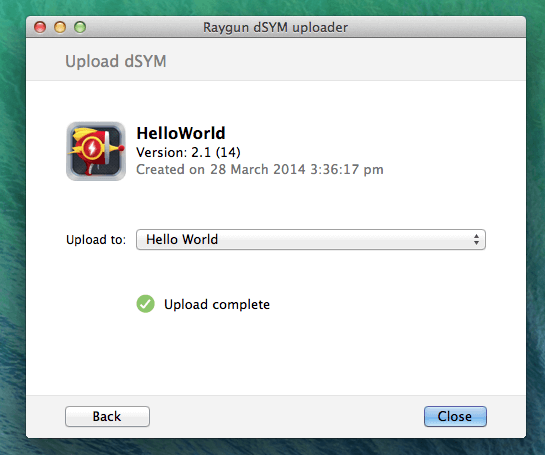Minimize the window with the yellow button
This screenshot has width=545, height=455.
click(60, 27)
